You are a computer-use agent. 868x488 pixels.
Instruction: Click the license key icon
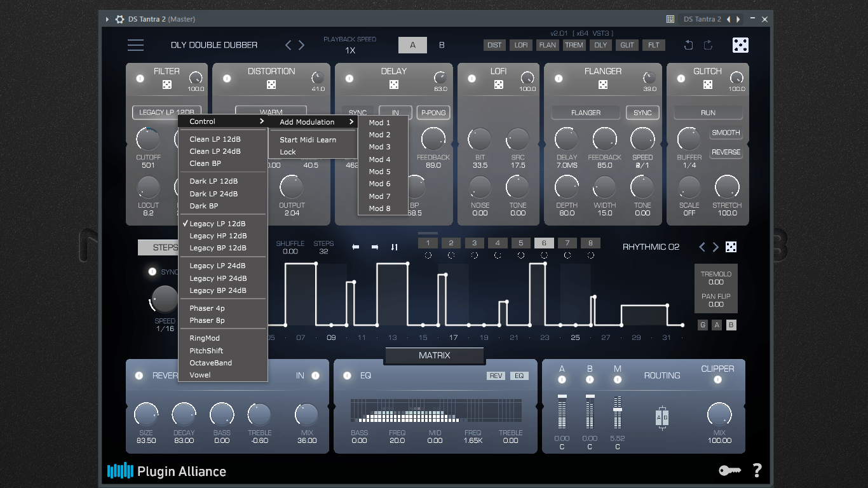pos(729,470)
